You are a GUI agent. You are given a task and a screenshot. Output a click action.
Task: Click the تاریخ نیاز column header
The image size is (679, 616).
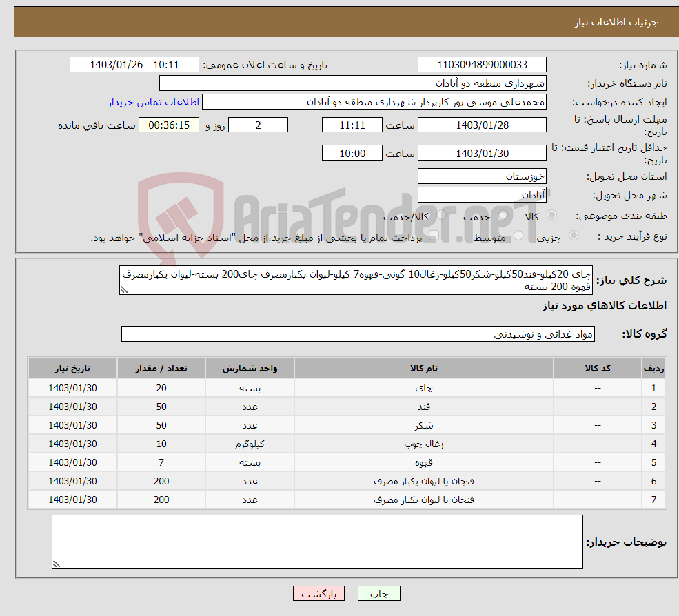[x=73, y=369]
